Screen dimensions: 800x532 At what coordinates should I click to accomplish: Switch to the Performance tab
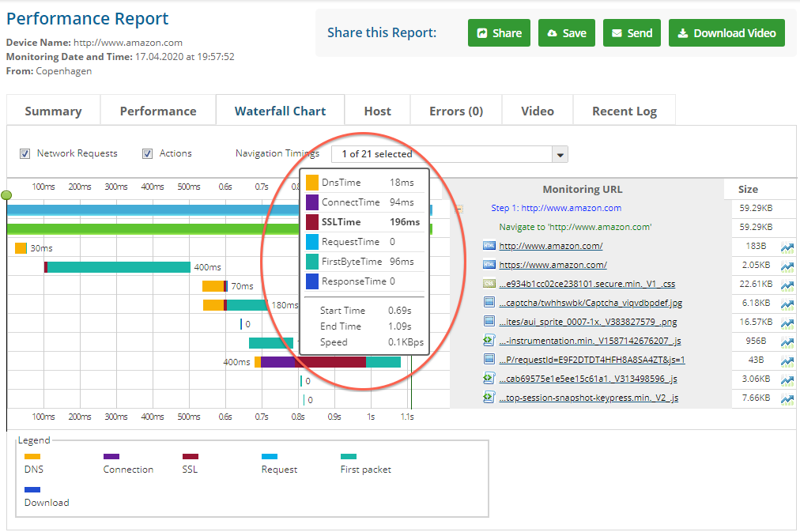coord(158,111)
